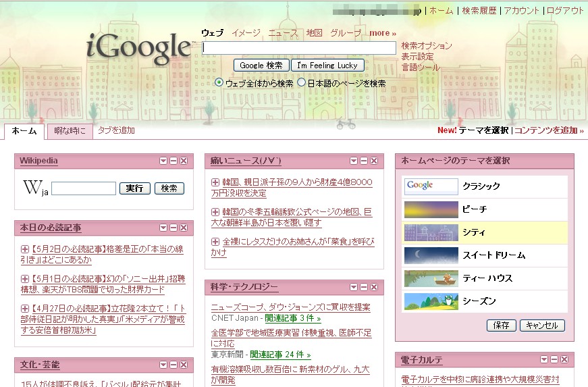The width and height of the screenshot is (588, 387).
Task: Minimize the 本日の必読記事 gadget
Action: coord(173,228)
